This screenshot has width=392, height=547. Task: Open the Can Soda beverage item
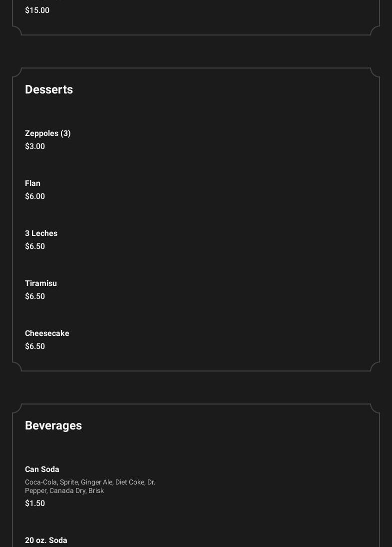pyautogui.click(x=42, y=469)
